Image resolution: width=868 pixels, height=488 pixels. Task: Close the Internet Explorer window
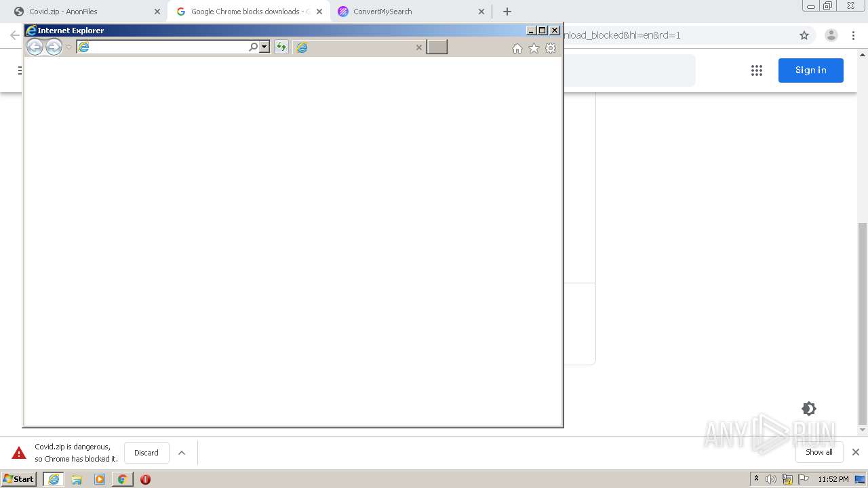[555, 30]
